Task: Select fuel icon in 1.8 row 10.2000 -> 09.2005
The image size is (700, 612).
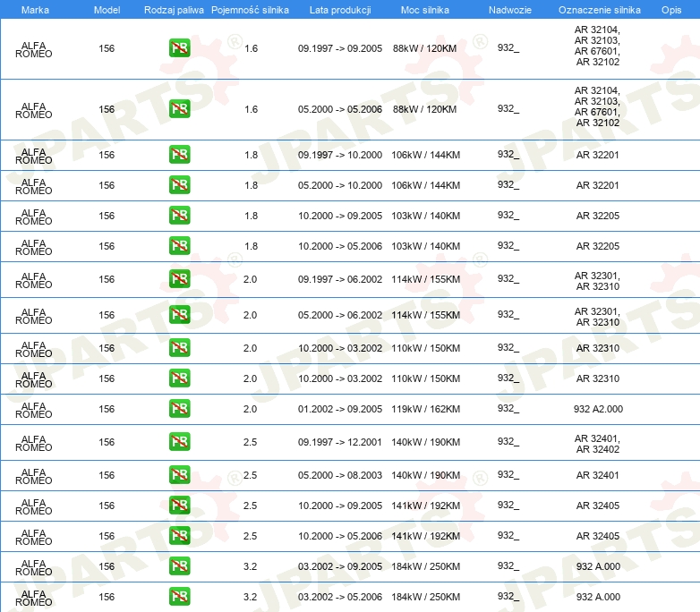Action: [179, 216]
